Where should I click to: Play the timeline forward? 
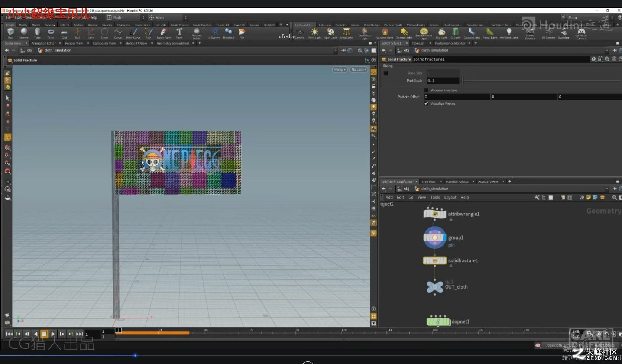tap(53, 334)
